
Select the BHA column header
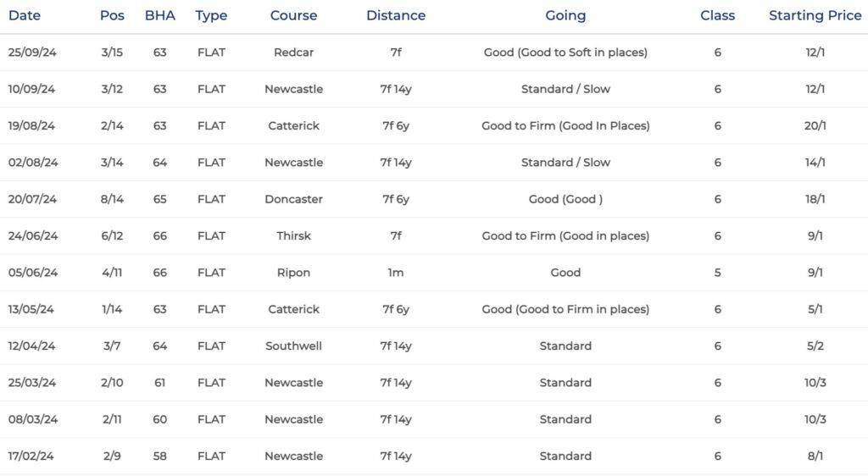click(160, 15)
